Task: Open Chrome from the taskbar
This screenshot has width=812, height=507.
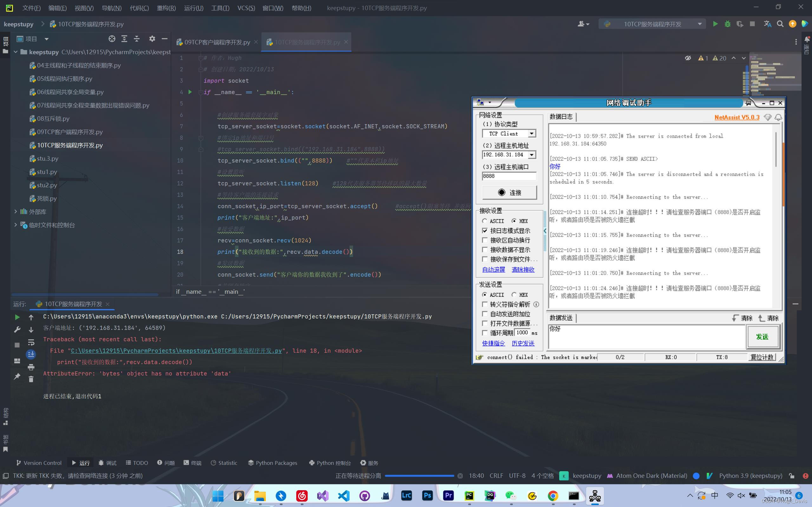Action: (x=553, y=496)
